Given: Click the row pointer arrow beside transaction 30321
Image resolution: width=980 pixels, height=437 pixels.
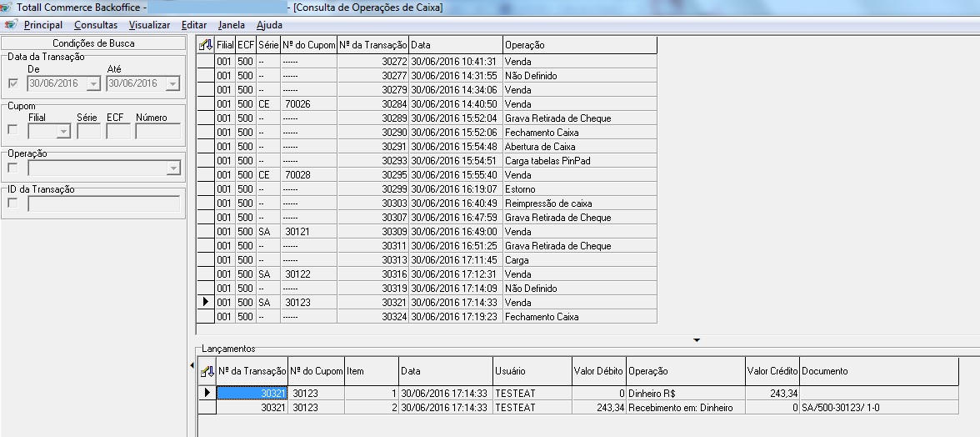Looking at the screenshot, I should (x=206, y=302).
